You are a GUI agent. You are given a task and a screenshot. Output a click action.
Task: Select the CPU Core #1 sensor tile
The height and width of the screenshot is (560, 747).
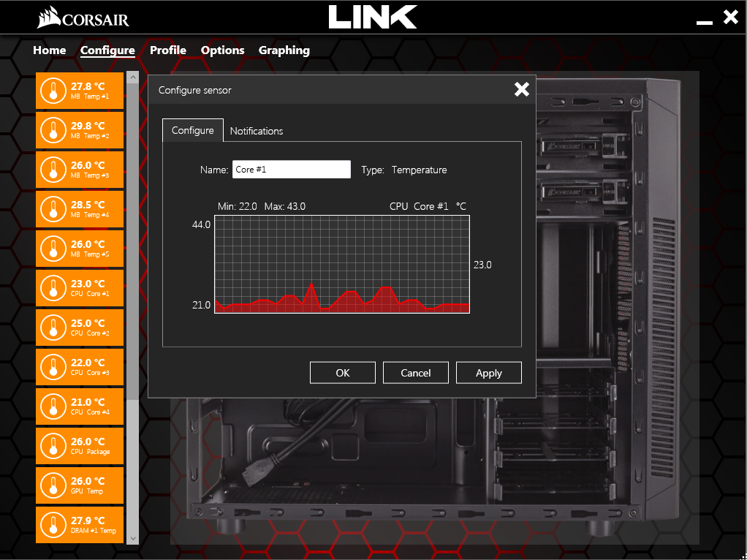tap(80, 288)
